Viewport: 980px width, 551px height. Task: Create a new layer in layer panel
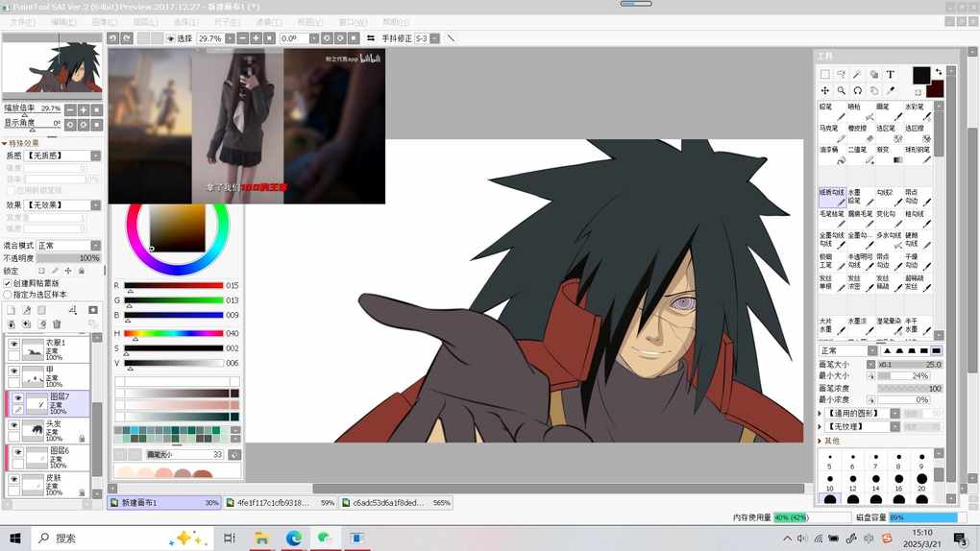click(12, 310)
